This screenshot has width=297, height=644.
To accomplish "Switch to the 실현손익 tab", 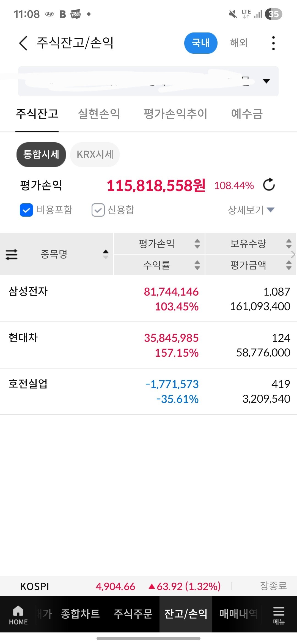I will tap(99, 114).
